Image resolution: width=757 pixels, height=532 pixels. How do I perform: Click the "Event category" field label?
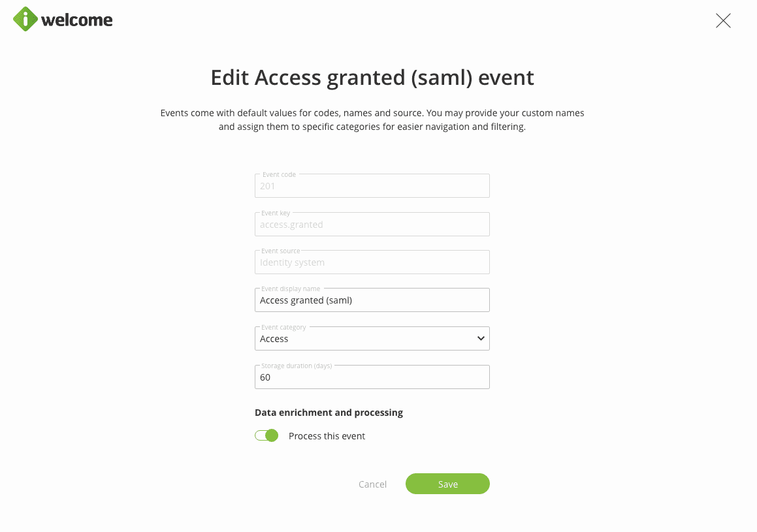pyautogui.click(x=283, y=327)
